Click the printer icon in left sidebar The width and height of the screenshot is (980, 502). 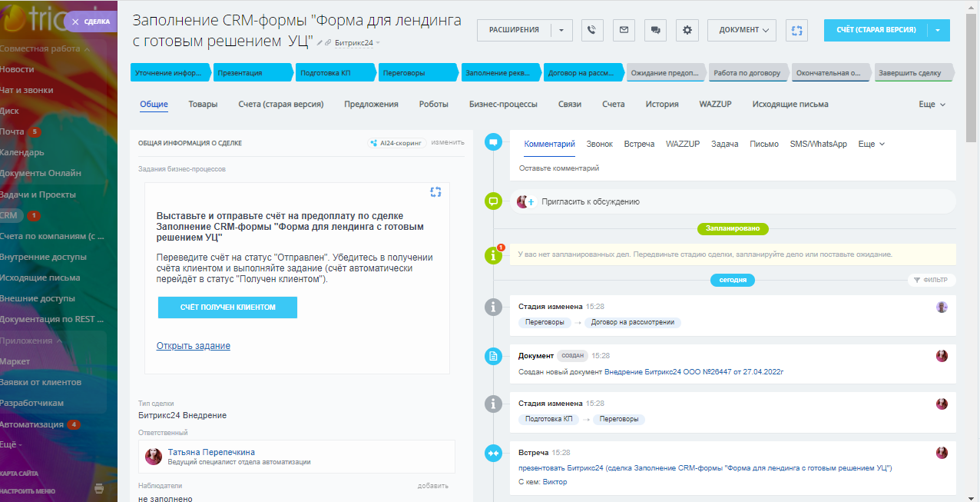pyautogui.click(x=98, y=488)
